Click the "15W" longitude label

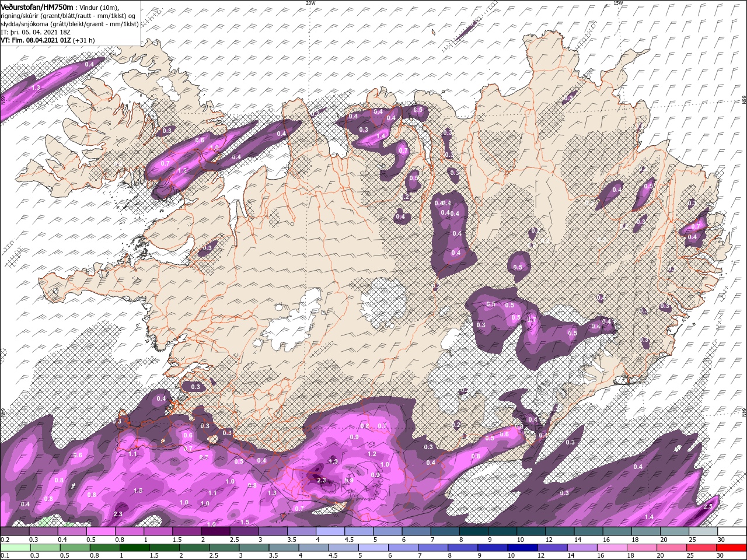click(618, 3)
